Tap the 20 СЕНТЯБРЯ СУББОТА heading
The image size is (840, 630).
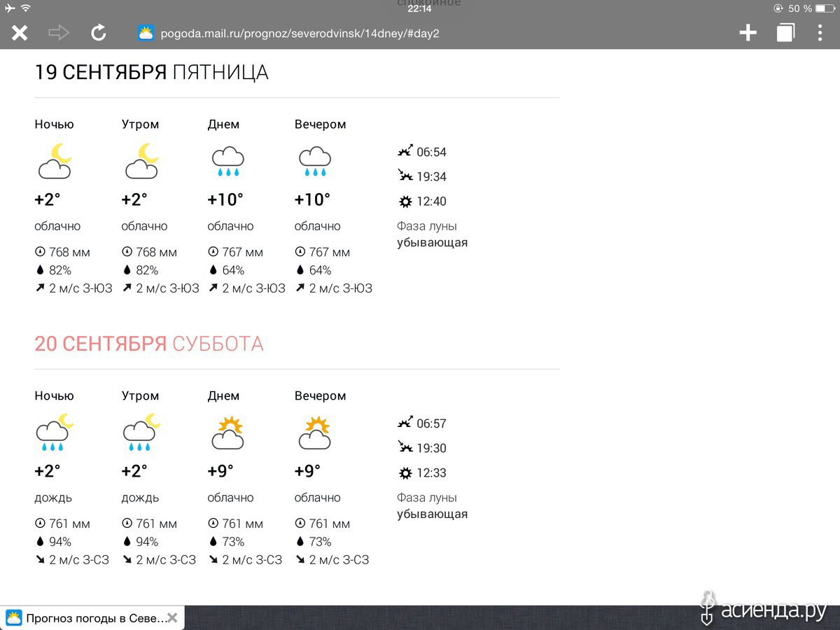149,344
